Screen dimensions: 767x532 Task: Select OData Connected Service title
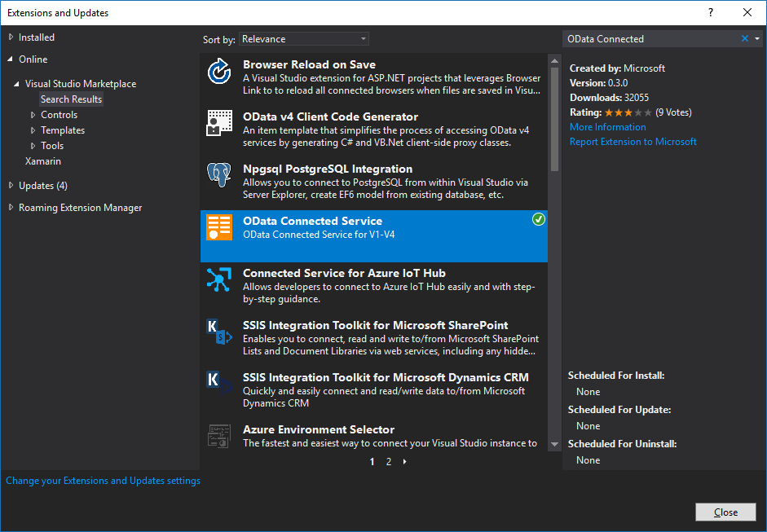point(312,221)
